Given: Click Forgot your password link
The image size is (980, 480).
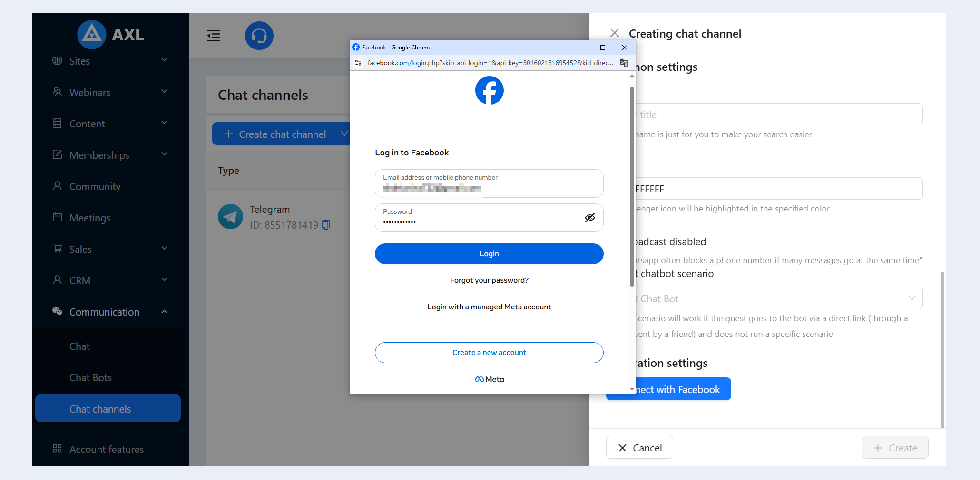Looking at the screenshot, I should (x=489, y=280).
